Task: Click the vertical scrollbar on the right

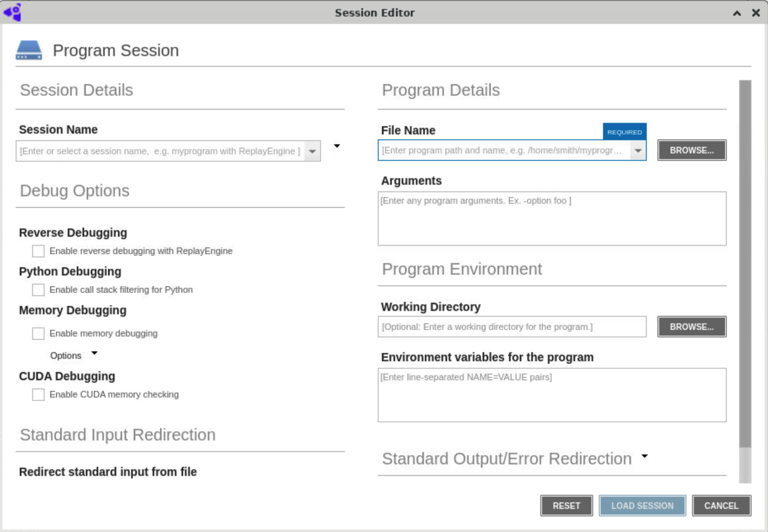Action: tap(745, 264)
